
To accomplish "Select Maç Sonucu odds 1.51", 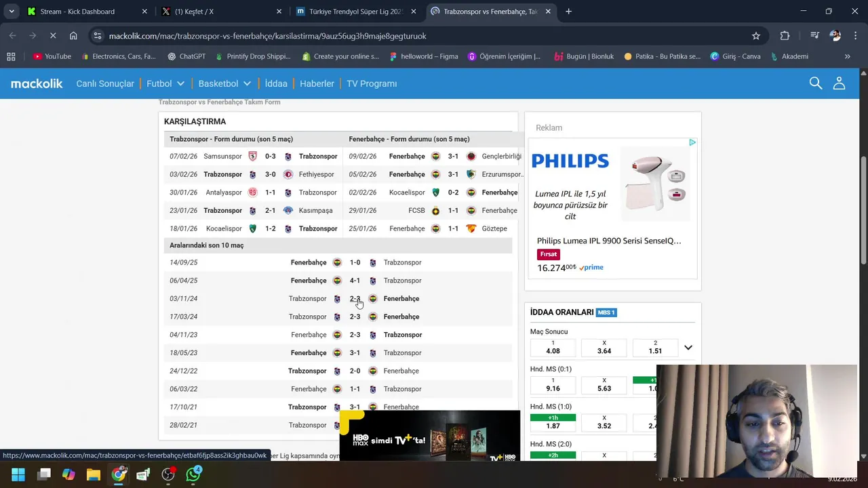I will pos(655,348).
